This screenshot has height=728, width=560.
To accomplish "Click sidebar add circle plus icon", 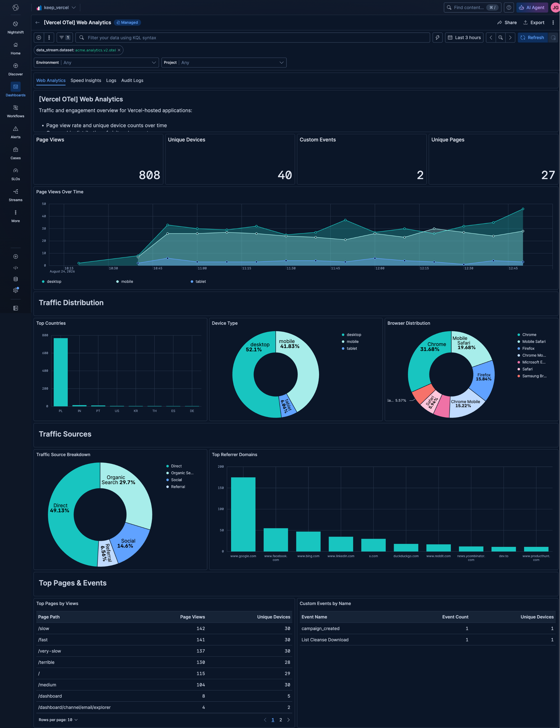I will (15, 256).
